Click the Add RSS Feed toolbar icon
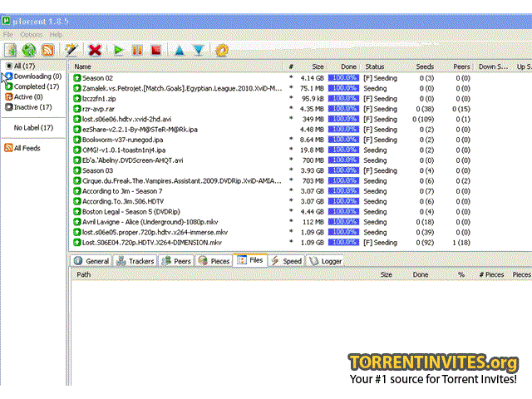This screenshot has height=399, width=532. pos(47,50)
